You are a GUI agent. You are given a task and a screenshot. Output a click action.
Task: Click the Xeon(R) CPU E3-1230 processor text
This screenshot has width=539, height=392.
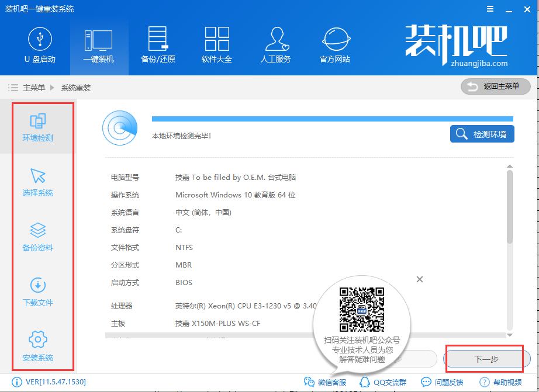[x=246, y=306]
